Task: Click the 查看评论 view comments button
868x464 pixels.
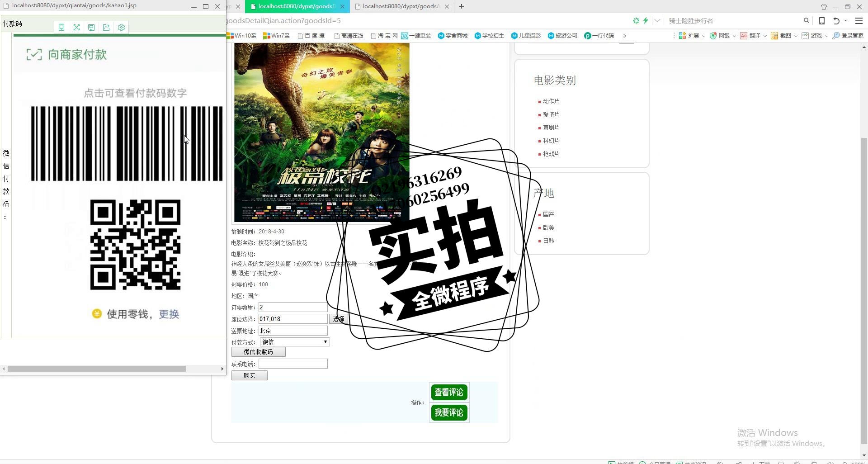Action: pos(449,392)
